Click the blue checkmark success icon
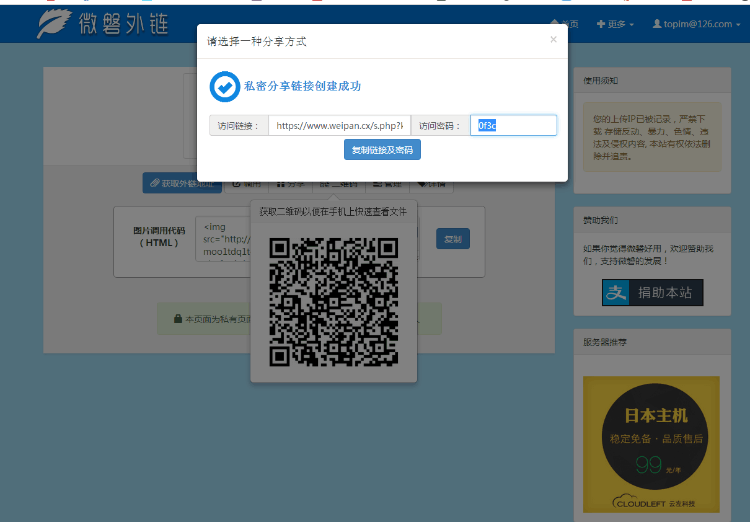This screenshot has height=522, width=750. tap(225, 87)
